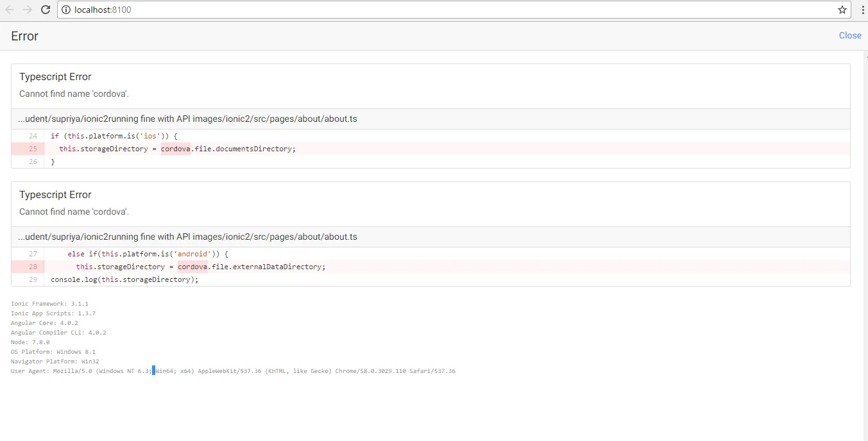Focus the address bar showing localhost:8100
Viewport: 868px width, 441px height.
pos(453,10)
